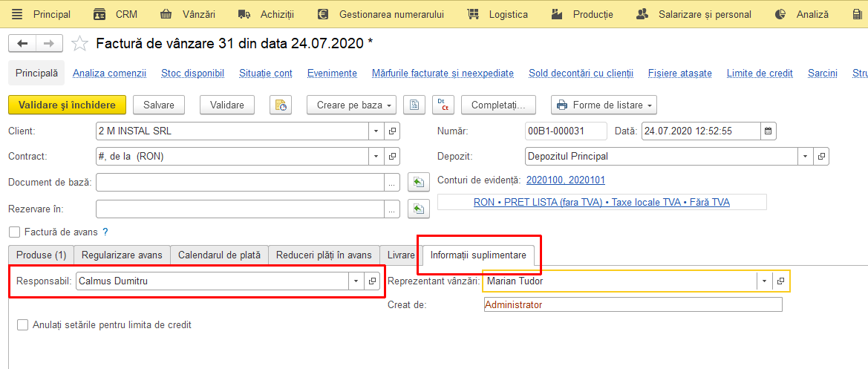
Task: Open Reprezentant vânzări record icon
Action: point(781,281)
